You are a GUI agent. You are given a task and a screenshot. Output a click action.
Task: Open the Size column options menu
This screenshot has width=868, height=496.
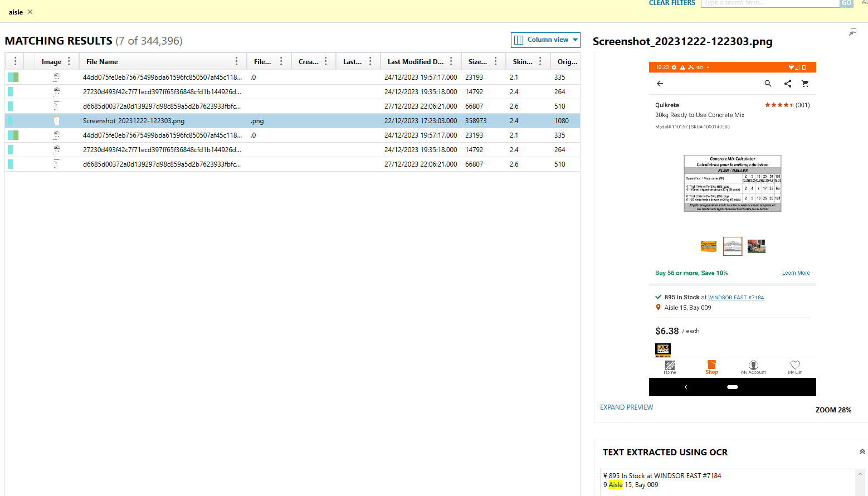click(496, 61)
